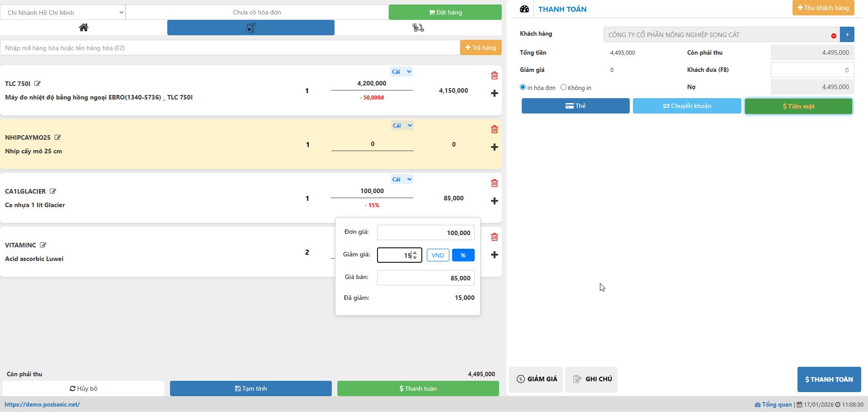Screen dimensions: 868x412
Task: Click the Tạm tính button
Action: 250,388
